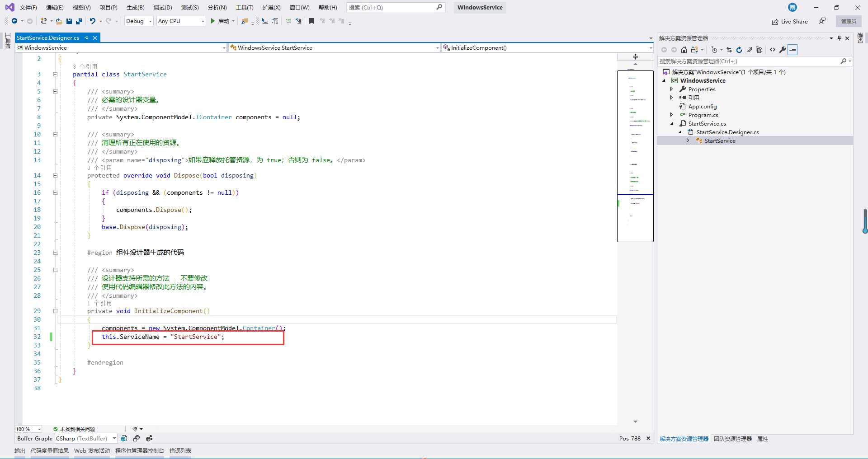
Task: Click the 管理员 button
Action: coord(849,21)
